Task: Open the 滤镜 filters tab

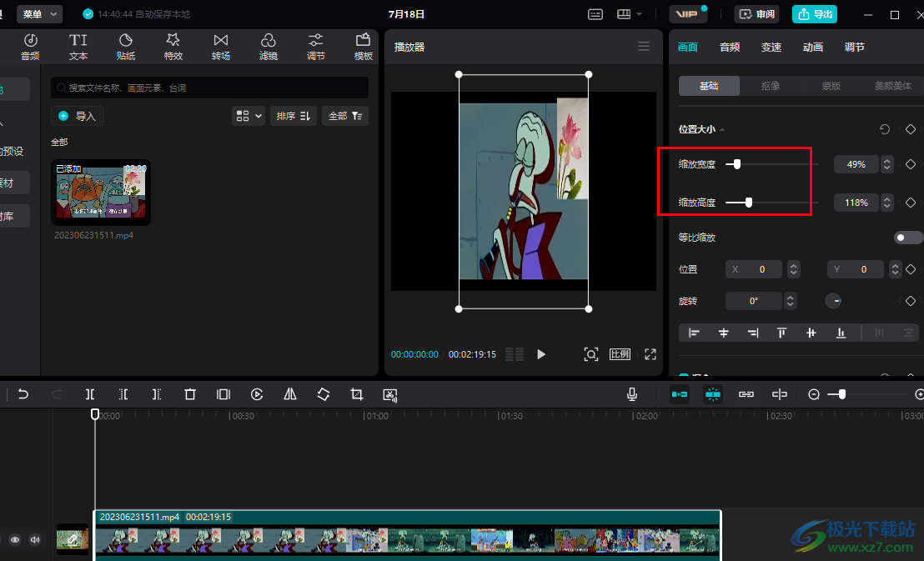Action: pos(269,47)
